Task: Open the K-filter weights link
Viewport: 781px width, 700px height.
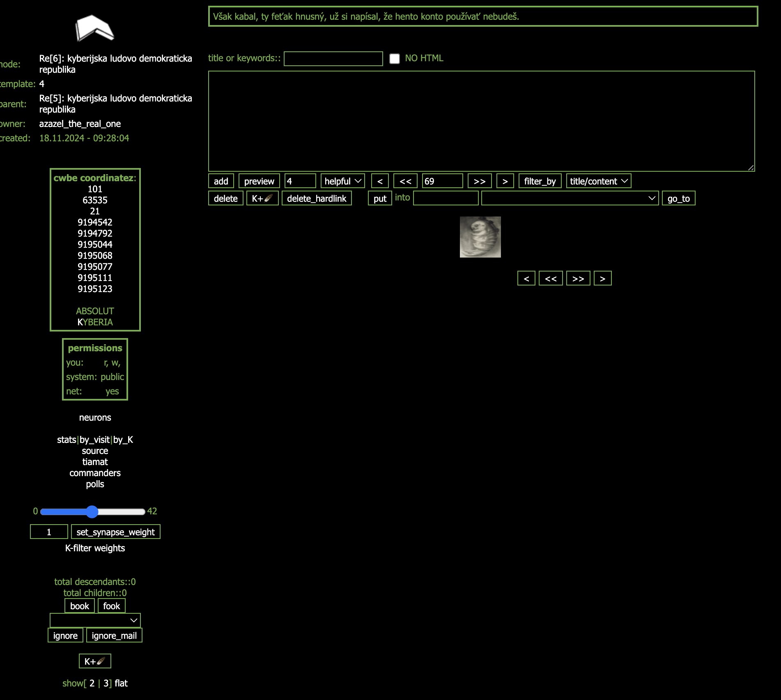Action: coord(95,548)
